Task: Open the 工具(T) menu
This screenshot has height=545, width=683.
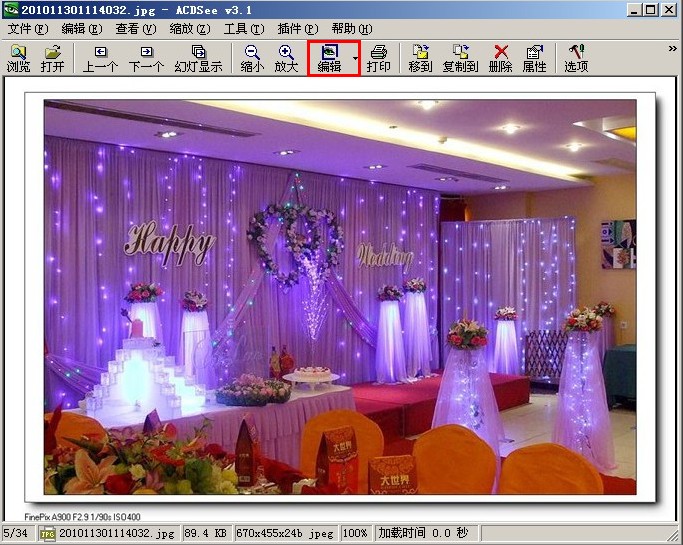Action: click(244, 29)
